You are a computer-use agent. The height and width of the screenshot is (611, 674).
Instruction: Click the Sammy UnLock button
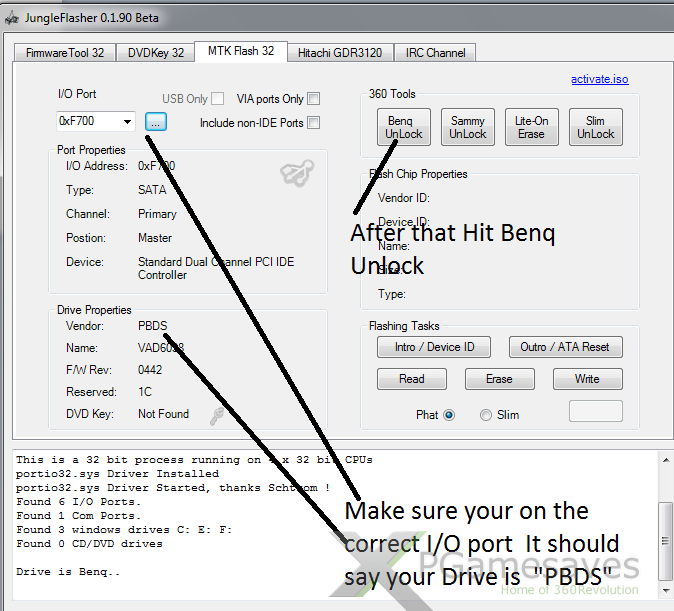coord(467,128)
